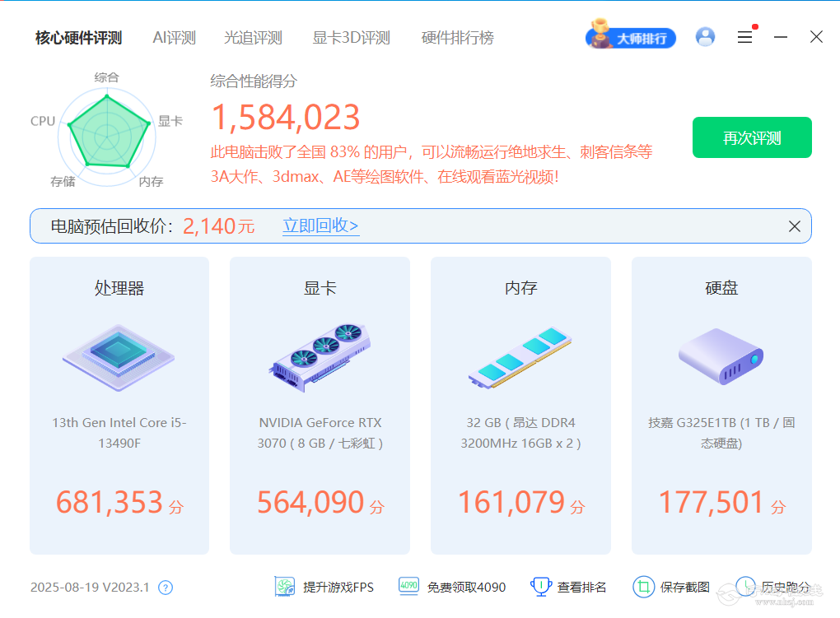Click the green 再次评测 button
This screenshot has height=618, width=840.
752,137
